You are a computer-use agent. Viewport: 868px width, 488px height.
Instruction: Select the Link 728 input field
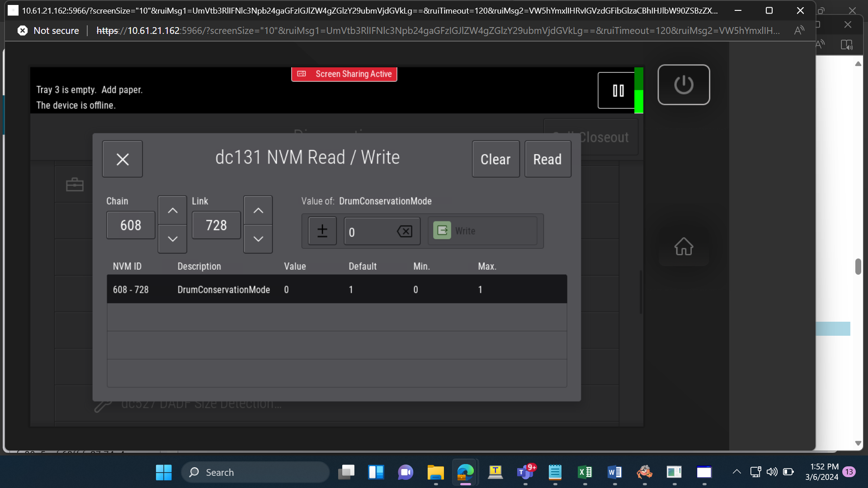[x=216, y=225]
